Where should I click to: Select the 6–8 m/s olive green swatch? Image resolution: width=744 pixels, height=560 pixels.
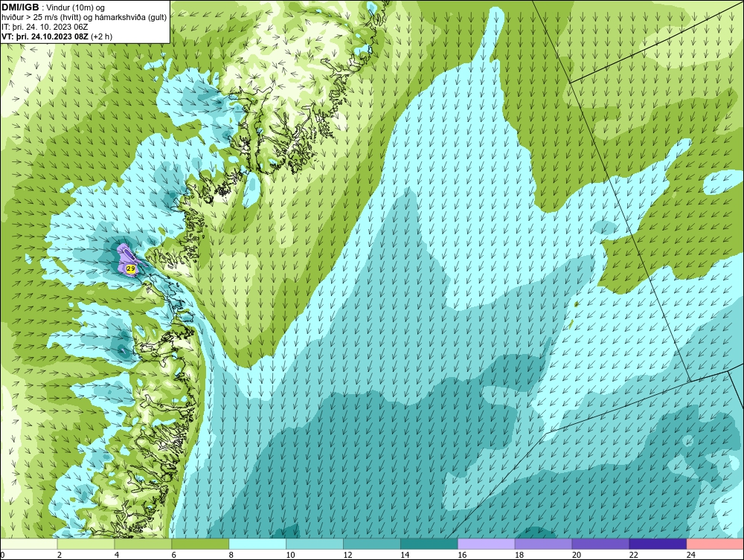coord(200,544)
